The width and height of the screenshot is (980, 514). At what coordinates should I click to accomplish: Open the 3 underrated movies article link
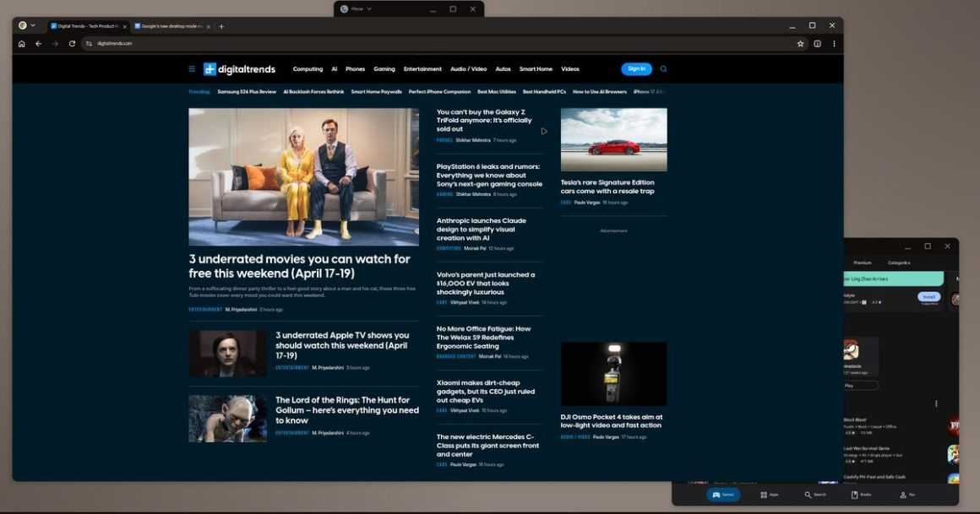pyautogui.click(x=303, y=266)
